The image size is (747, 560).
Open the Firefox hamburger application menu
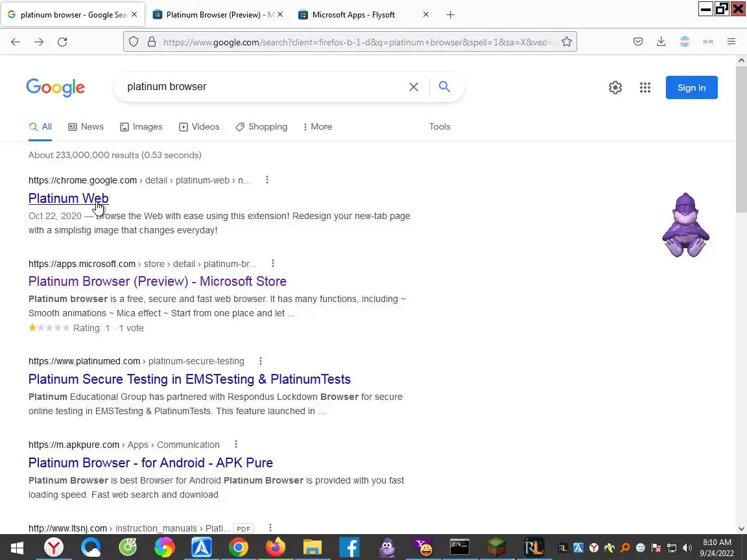(x=731, y=42)
